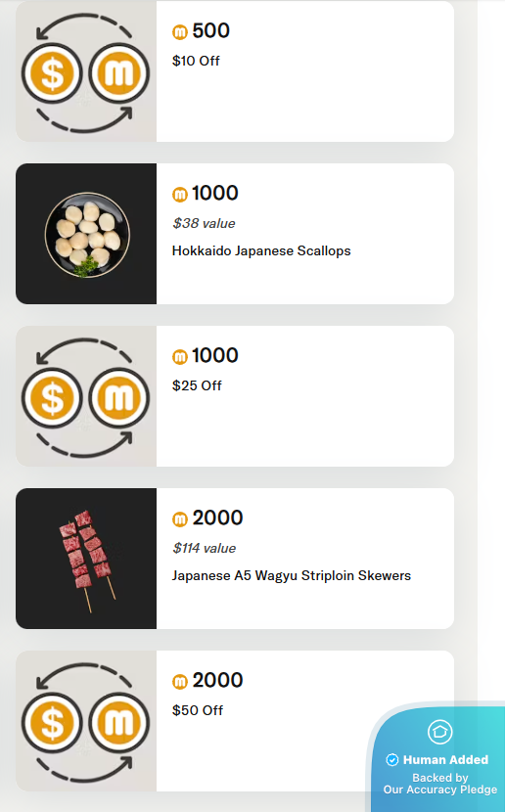505x812 pixels.
Task: Click the coin icon beside the scallops 1000 points
Action: (180, 195)
